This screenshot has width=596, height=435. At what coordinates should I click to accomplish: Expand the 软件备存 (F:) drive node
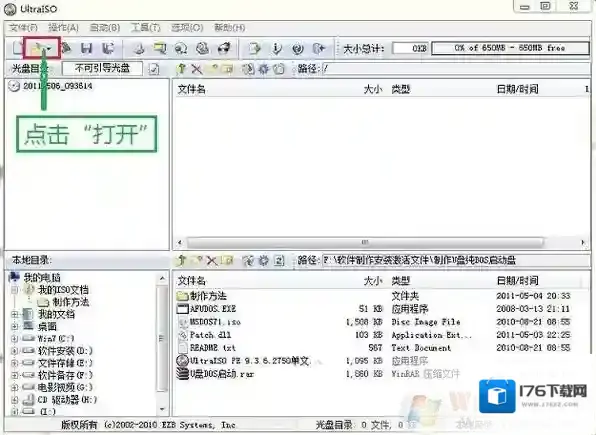[15, 376]
